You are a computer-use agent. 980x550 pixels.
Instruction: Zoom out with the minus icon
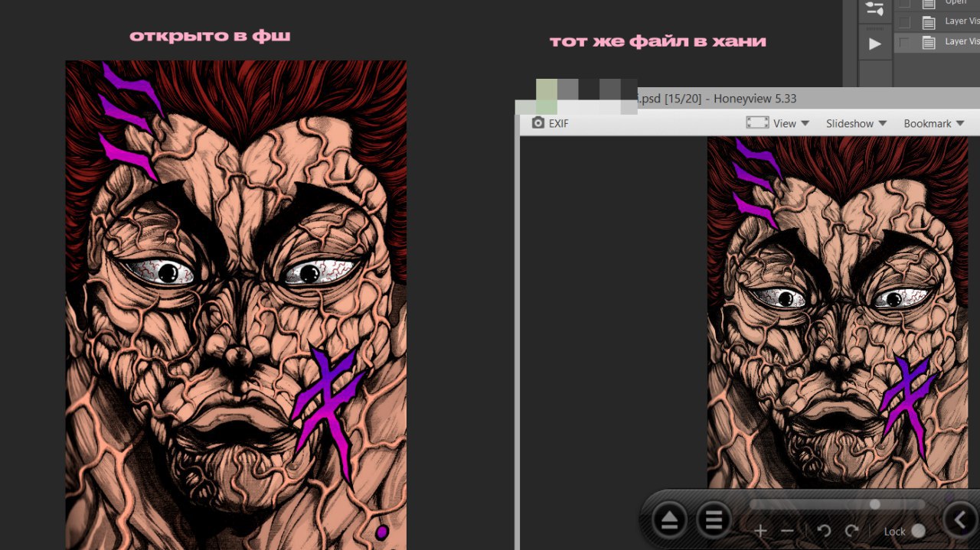pos(787,531)
